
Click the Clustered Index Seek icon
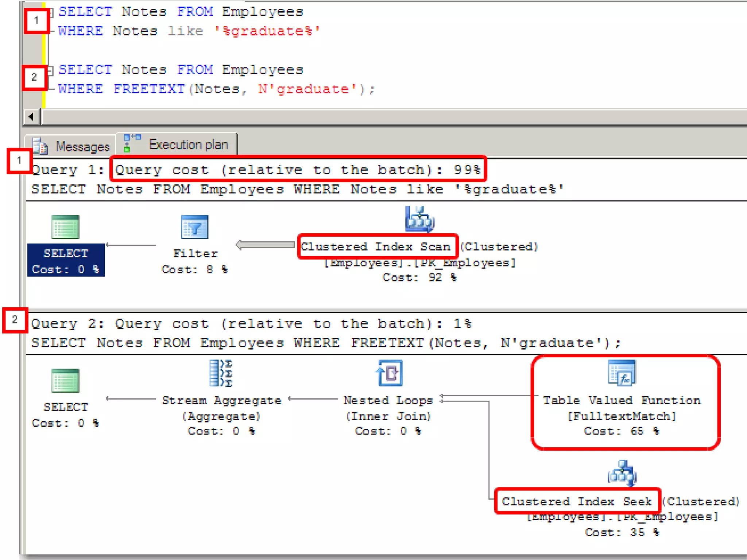click(x=622, y=474)
